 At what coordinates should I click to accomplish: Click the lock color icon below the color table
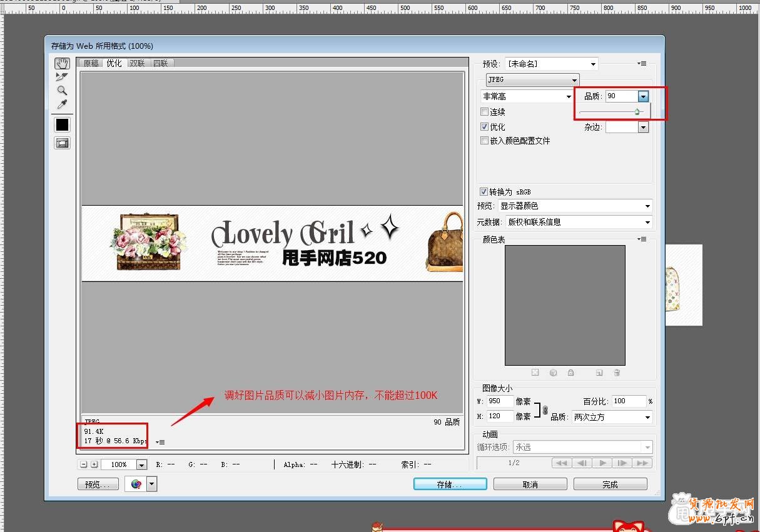(570, 373)
